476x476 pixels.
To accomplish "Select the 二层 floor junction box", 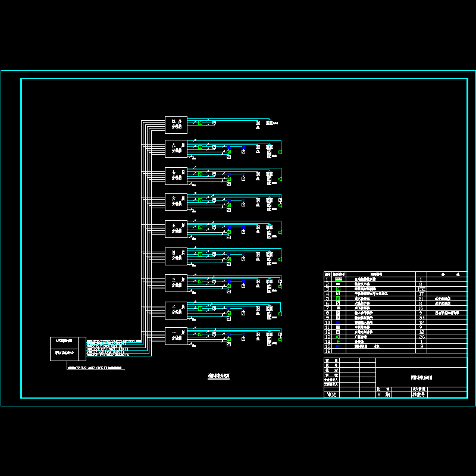I will (176, 310).
